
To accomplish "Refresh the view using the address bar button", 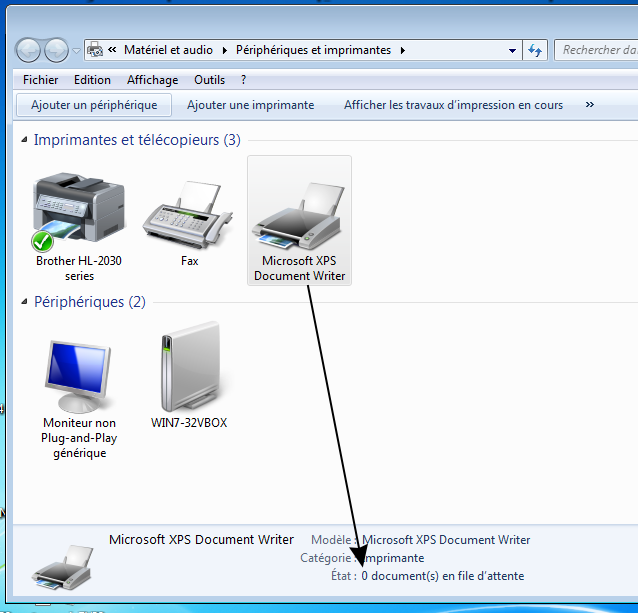I will click(536, 50).
